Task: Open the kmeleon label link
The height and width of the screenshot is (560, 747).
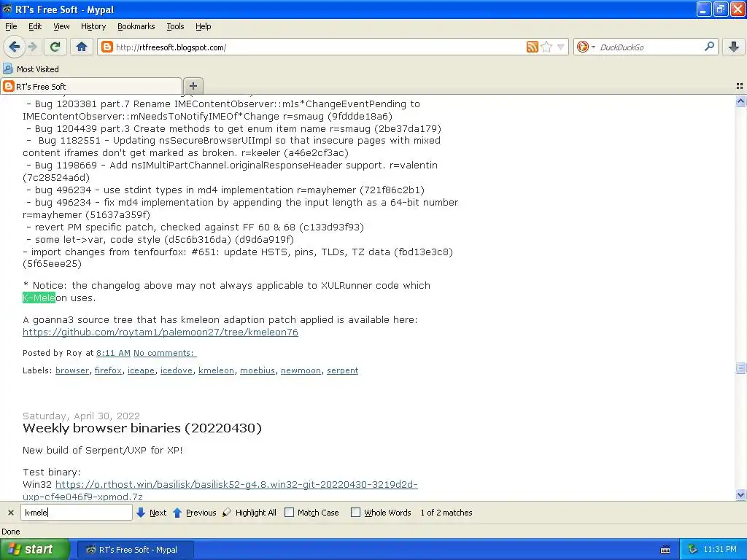Action: (216, 370)
